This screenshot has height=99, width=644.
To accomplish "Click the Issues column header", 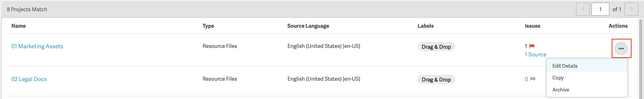I will click(x=532, y=26).
